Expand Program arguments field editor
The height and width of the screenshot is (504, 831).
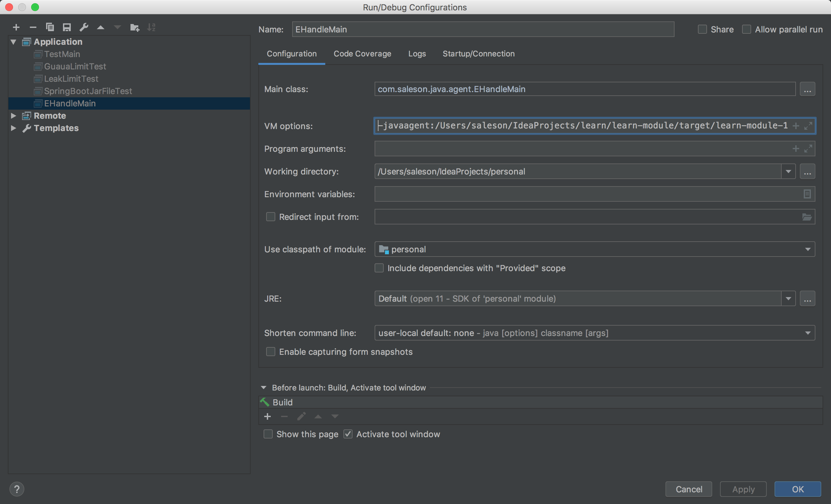click(808, 149)
